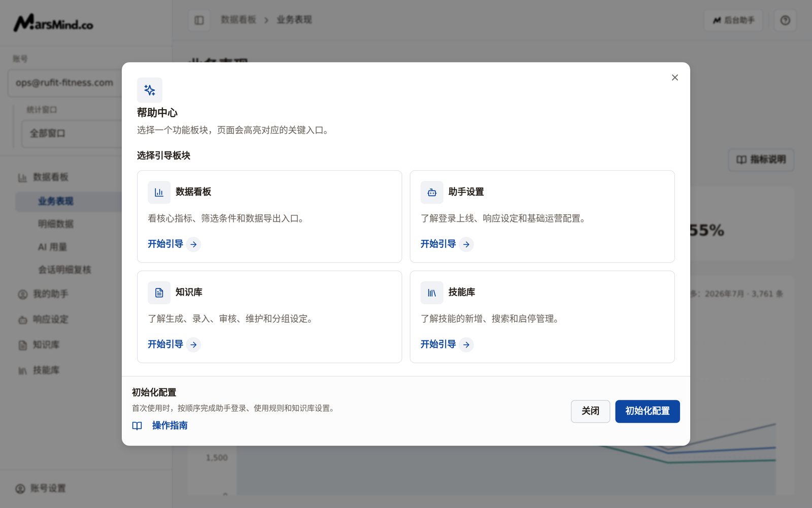Open the 操作指南 link
This screenshot has width=812, height=508.
click(x=170, y=426)
